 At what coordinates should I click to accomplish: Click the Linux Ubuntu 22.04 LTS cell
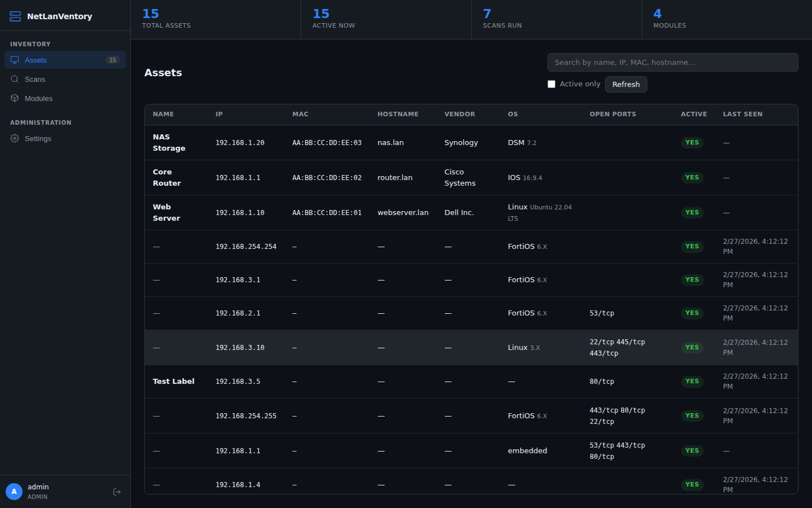pos(540,213)
